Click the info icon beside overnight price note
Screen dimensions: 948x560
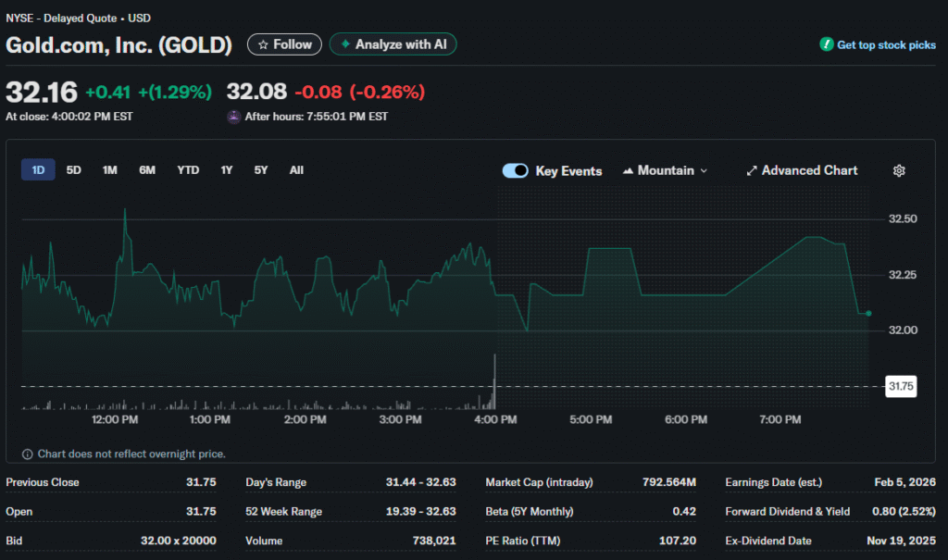click(27, 454)
